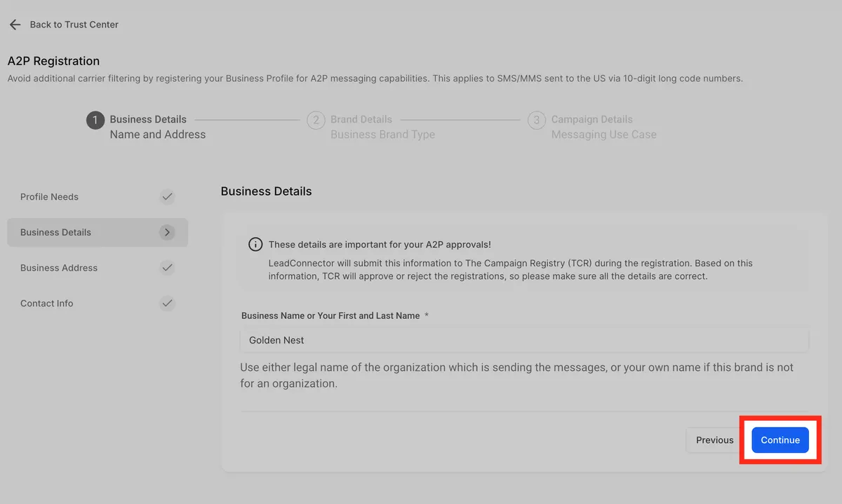This screenshot has height=504, width=842.
Task: Click the info icon in the A2P approvals notice
Action: pos(255,245)
